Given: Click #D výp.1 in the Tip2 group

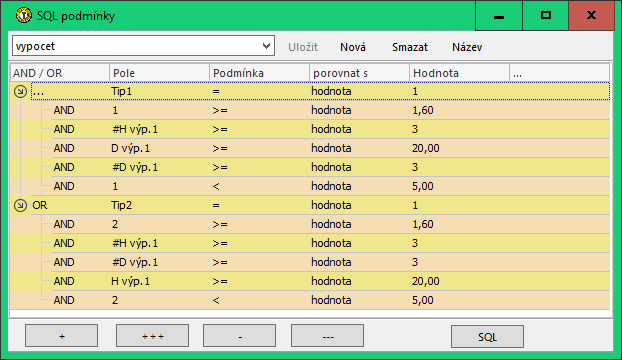Looking at the screenshot, I should [x=135, y=262].
